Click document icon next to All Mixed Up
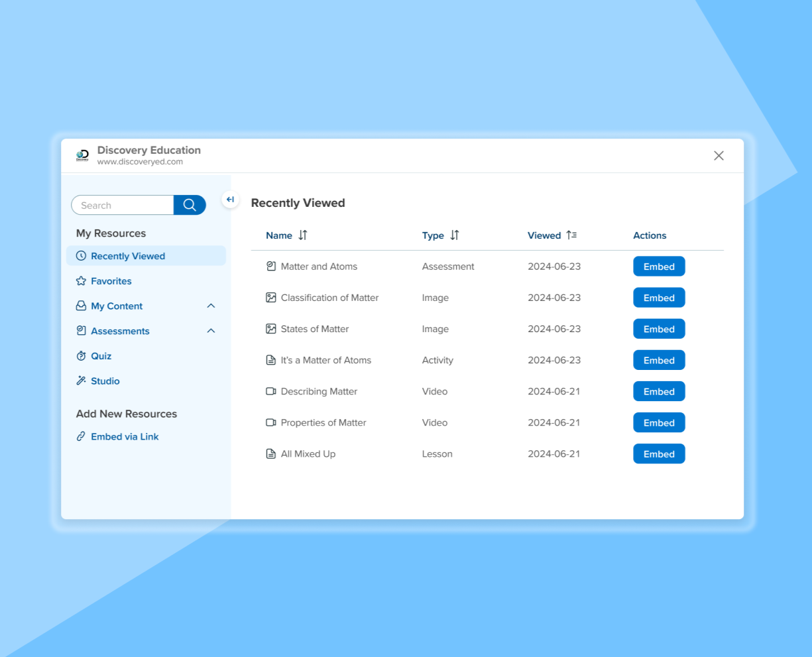Viewport: 812px width, 657px height. 270,454
